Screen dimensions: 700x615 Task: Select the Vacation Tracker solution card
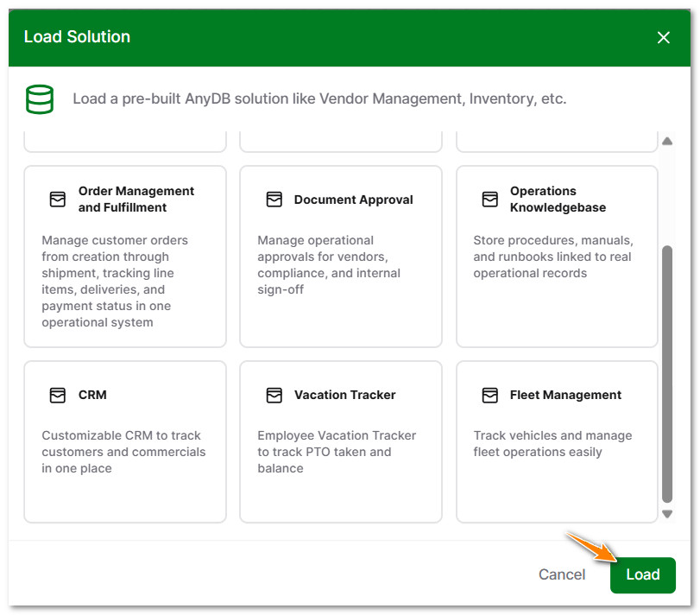pos(340,441)
